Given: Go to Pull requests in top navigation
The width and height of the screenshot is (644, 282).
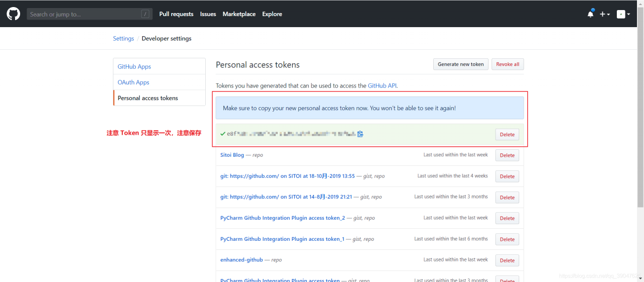Looking at the screenshot, I should click(x=176, y=14).
